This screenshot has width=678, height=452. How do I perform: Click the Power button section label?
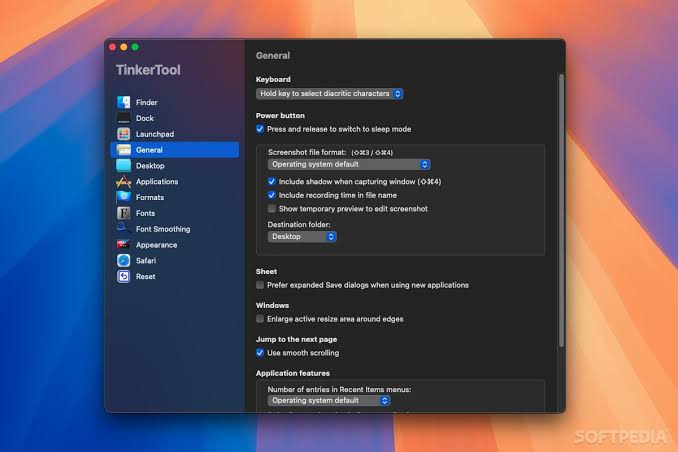pyautogui.click(x=280, y=115)
